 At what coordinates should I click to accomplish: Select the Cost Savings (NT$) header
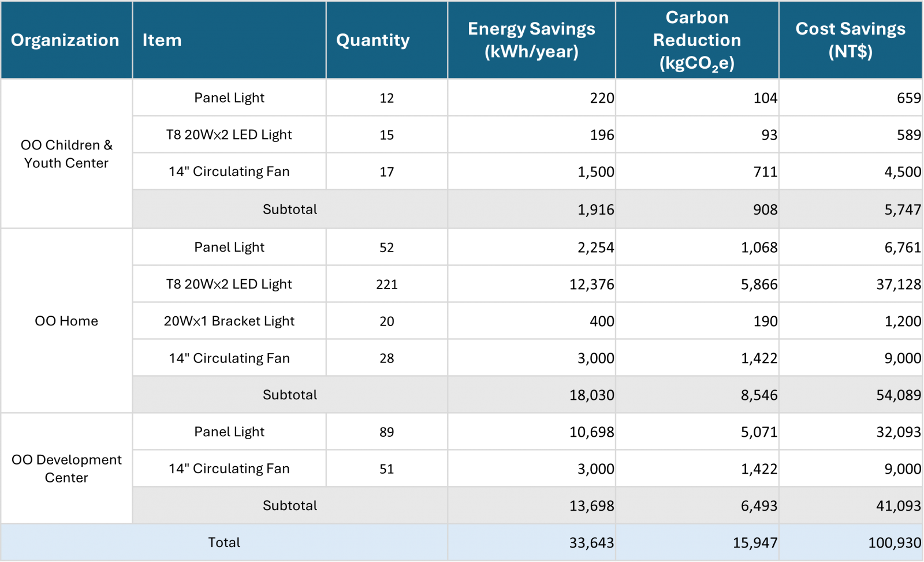pos(850,40)
